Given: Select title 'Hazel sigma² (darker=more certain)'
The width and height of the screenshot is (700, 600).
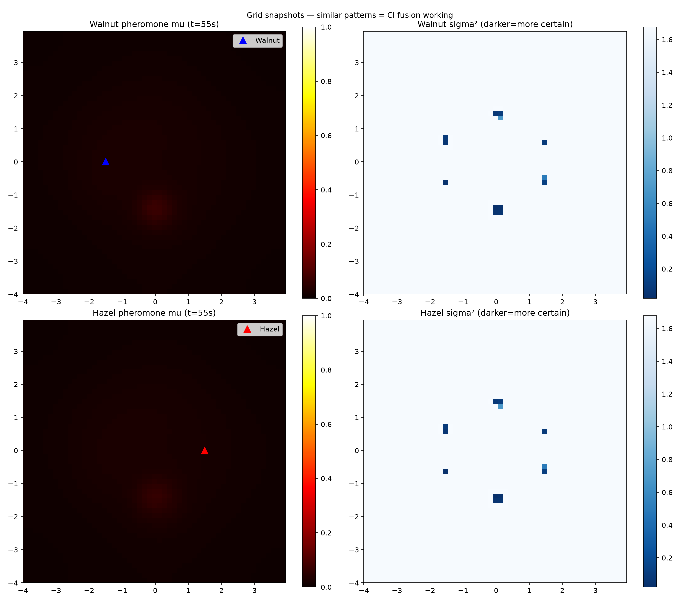Looking at the screenshot, I should [x=495, y=313].
